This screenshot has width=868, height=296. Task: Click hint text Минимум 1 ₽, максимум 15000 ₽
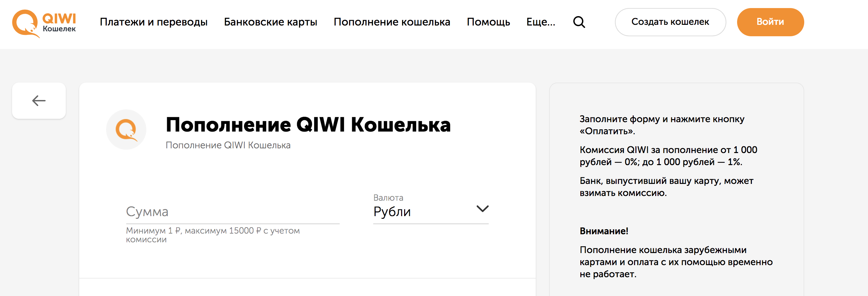(x=193, y=231)
